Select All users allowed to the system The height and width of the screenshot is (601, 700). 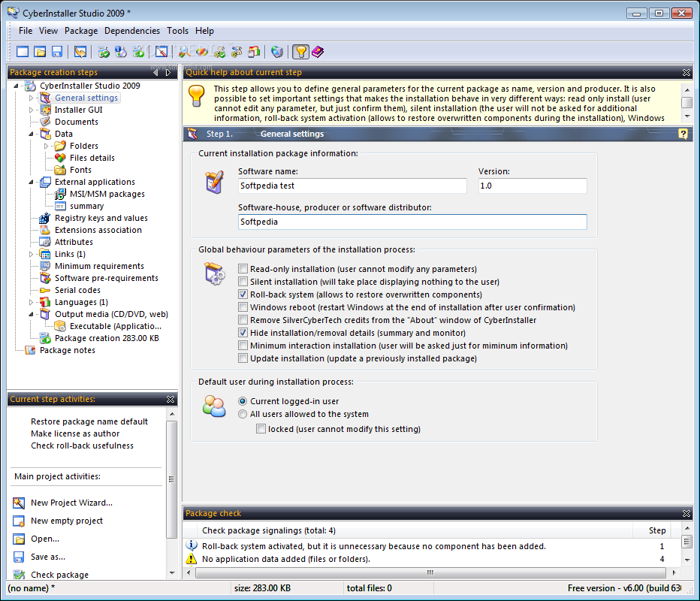(243, 414)
